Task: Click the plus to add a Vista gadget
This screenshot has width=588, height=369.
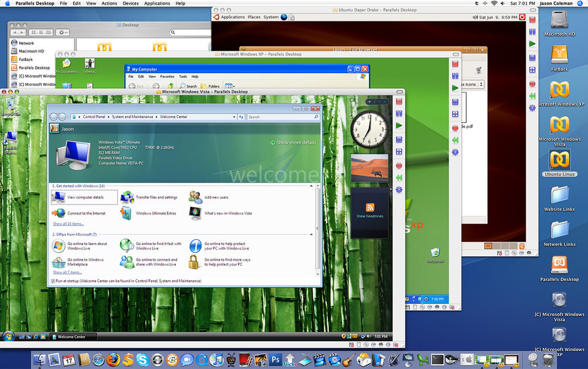Action: 370,102
